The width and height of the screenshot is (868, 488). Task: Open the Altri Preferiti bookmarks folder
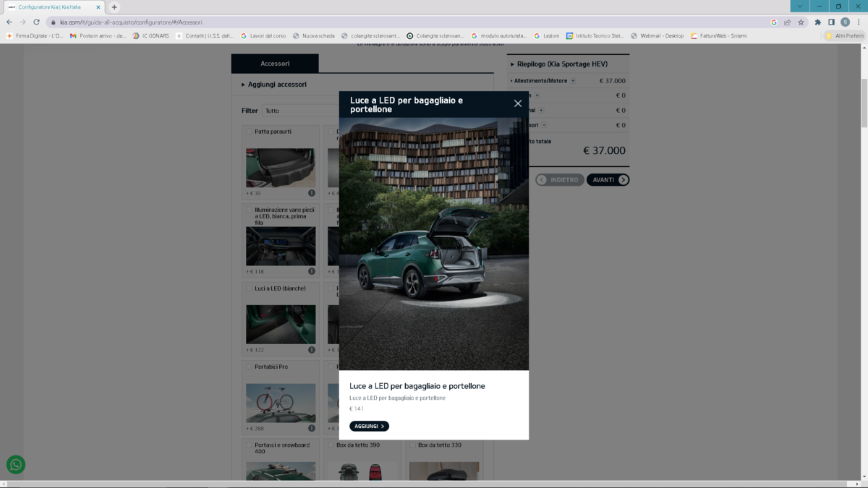[x=845, y=35]
